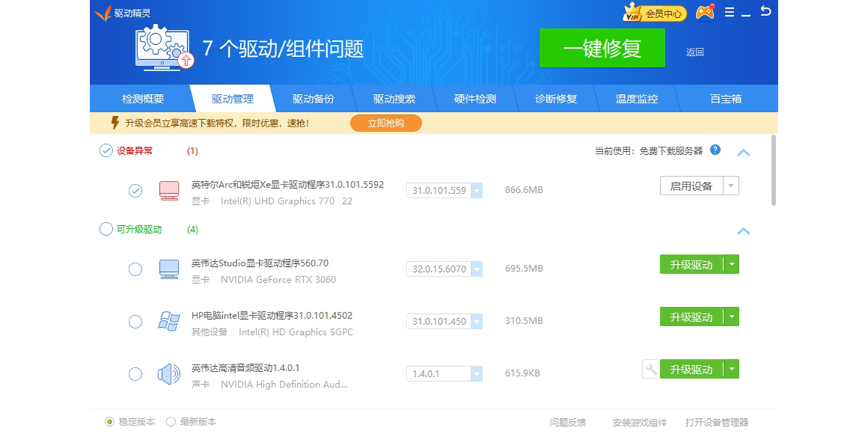Click the 7 个驱动/组件问题 heading
Viewport: 868px width, 434px height.
(283, 48)
